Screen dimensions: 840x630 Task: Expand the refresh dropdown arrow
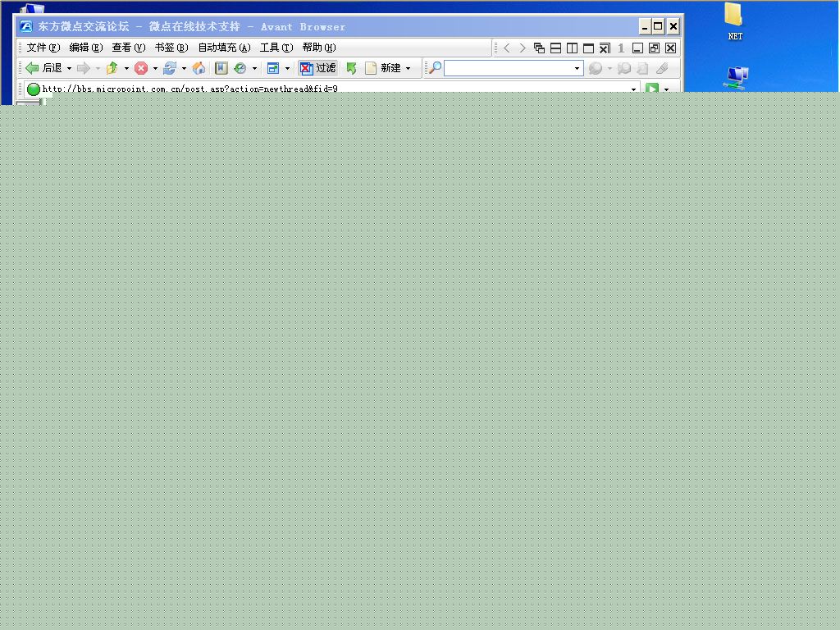[184, 69]
